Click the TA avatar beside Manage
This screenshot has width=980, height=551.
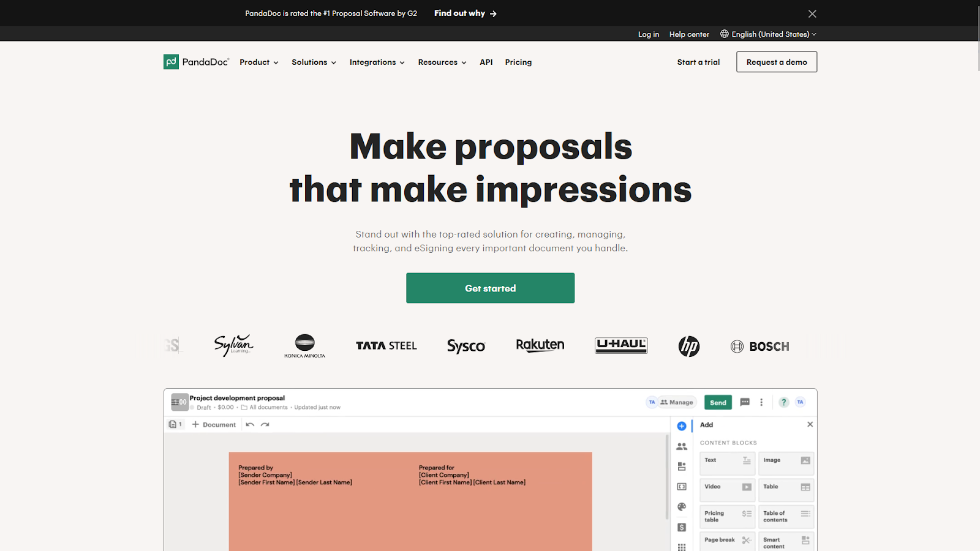[x=652, y=402]
